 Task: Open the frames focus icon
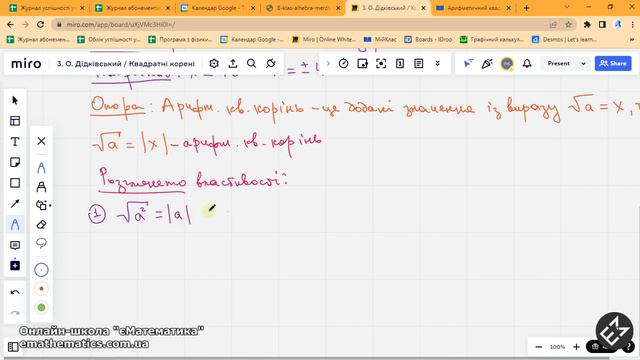tap(381, 64)
